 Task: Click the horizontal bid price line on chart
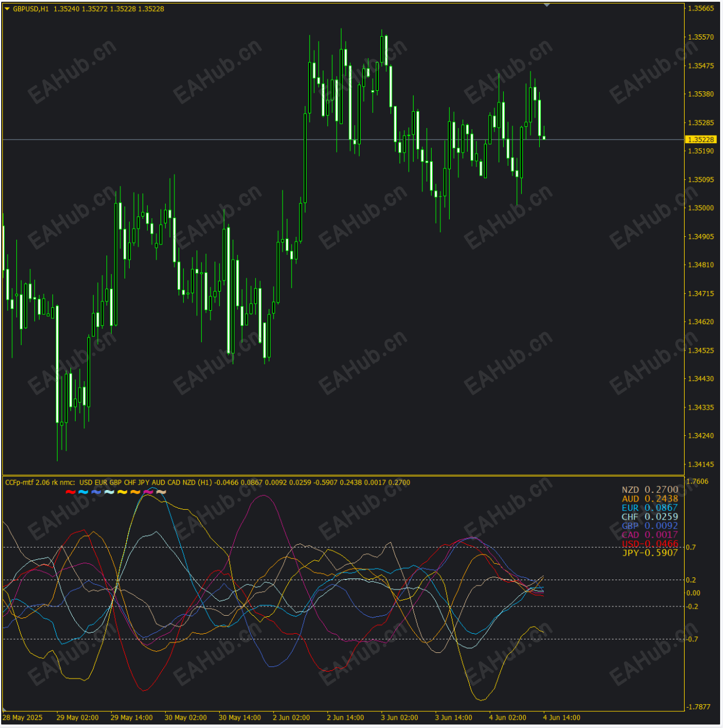[343, 140]
